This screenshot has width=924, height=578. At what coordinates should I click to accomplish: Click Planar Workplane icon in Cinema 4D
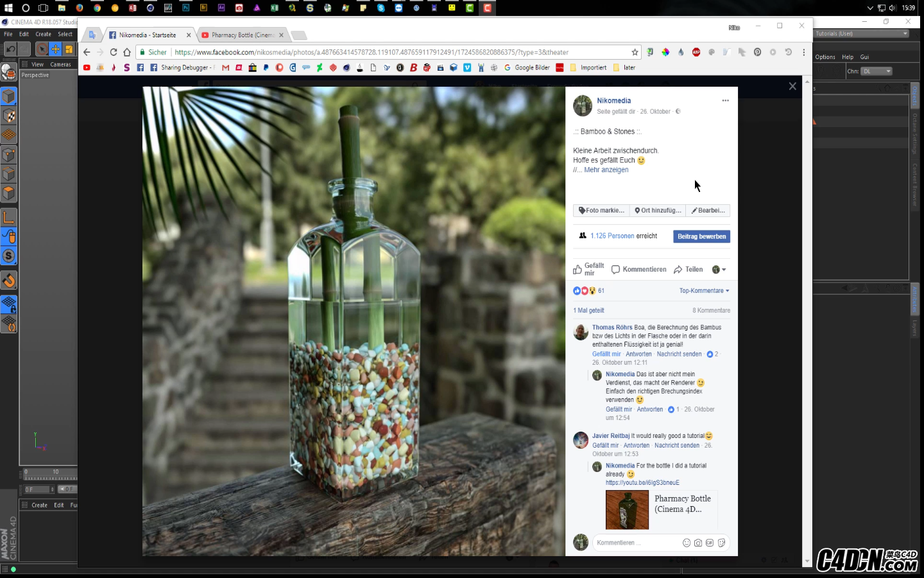point(8,324)
